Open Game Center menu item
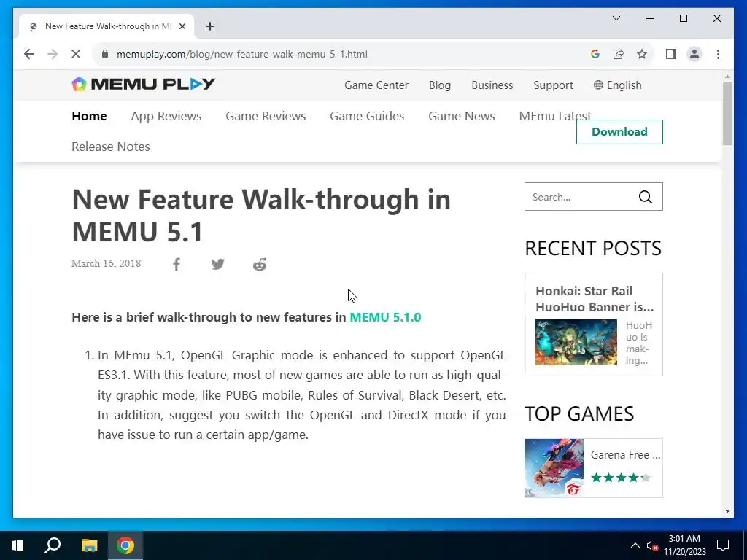Viewport: 747px width, 560px height. tap(376, 85)
